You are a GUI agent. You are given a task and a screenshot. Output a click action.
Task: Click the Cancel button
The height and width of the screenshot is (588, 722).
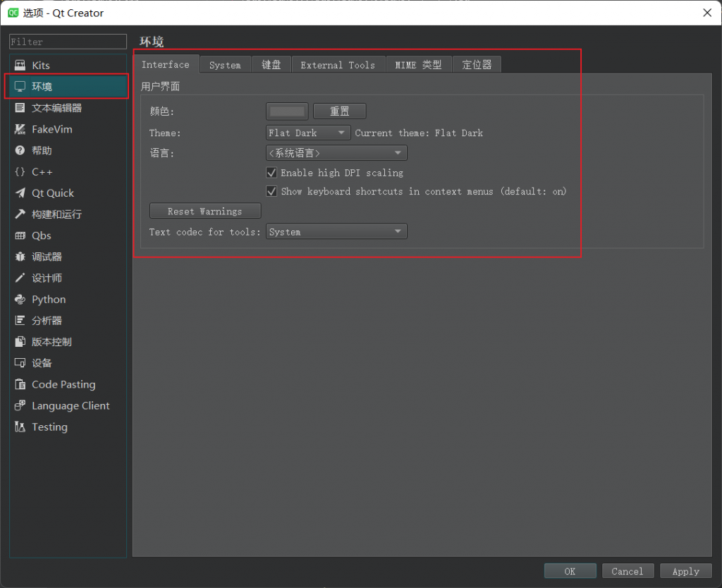point(627,571)
